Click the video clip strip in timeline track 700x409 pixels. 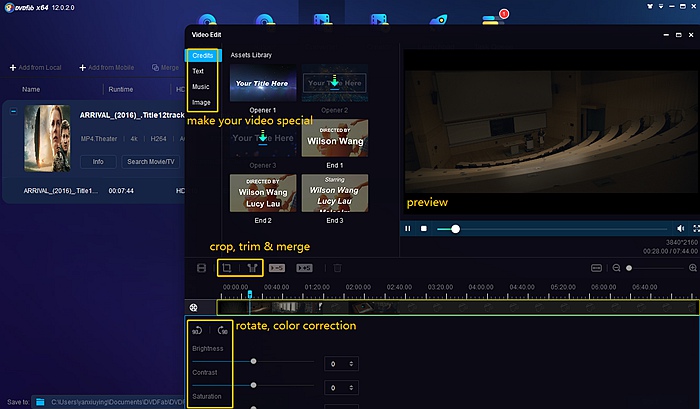pos(458,307)
